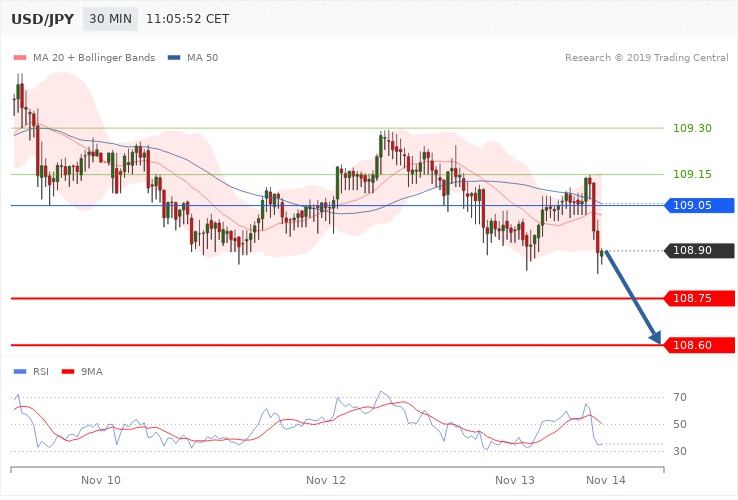Viewport: 738px width, 500px height.
Task: Click the Nov 12 date label
Action: coord(326,481)
